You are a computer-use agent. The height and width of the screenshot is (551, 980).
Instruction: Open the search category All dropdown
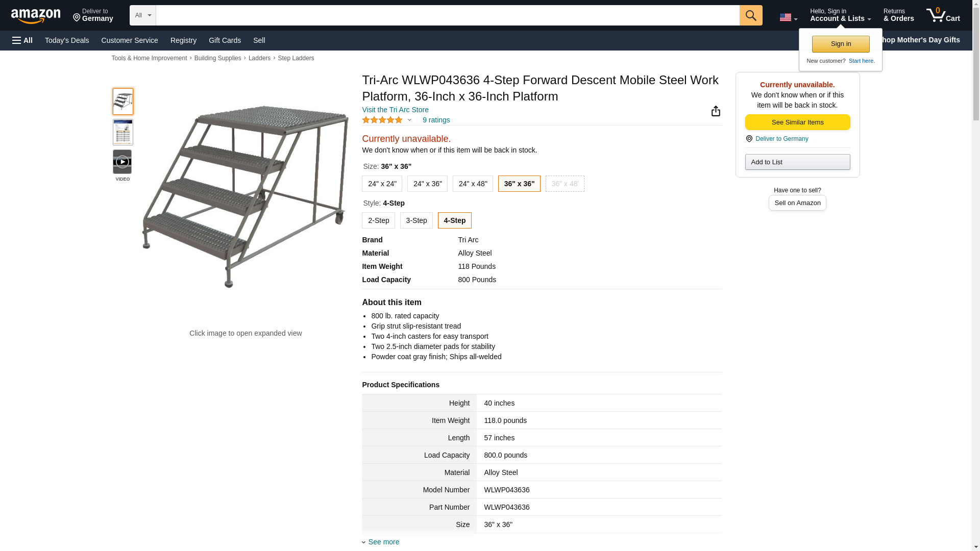[142, 15]
